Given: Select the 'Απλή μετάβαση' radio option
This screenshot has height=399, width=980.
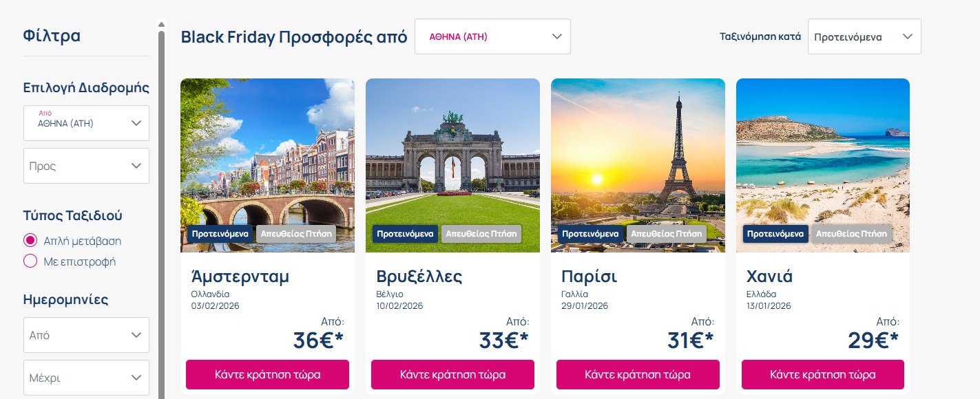Looking at the screenshot, I should coord(30,241).
